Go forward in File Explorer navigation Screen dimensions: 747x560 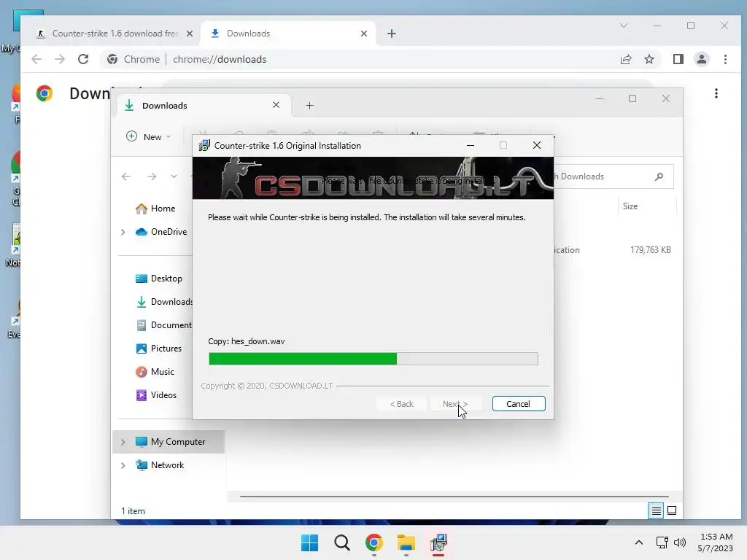(152, 176)
